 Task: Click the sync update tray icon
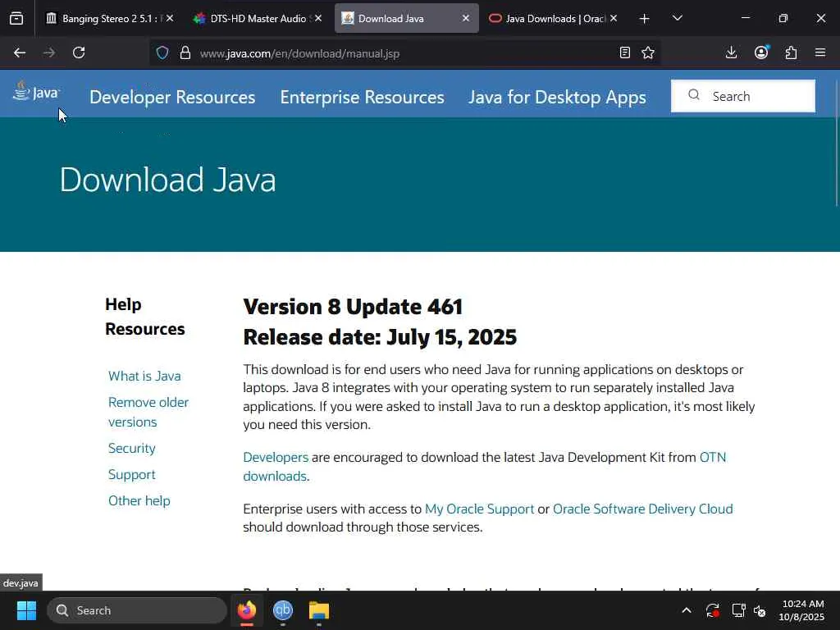(x=713, y=610)
